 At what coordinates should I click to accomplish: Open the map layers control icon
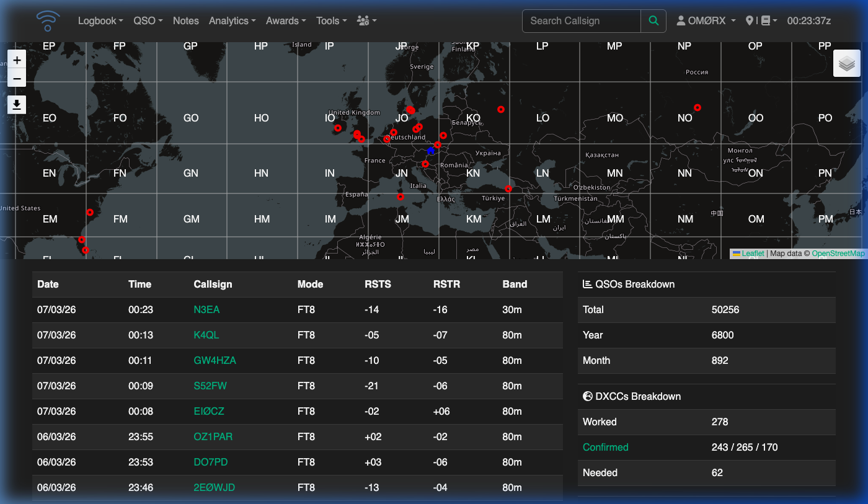(846, 63)
